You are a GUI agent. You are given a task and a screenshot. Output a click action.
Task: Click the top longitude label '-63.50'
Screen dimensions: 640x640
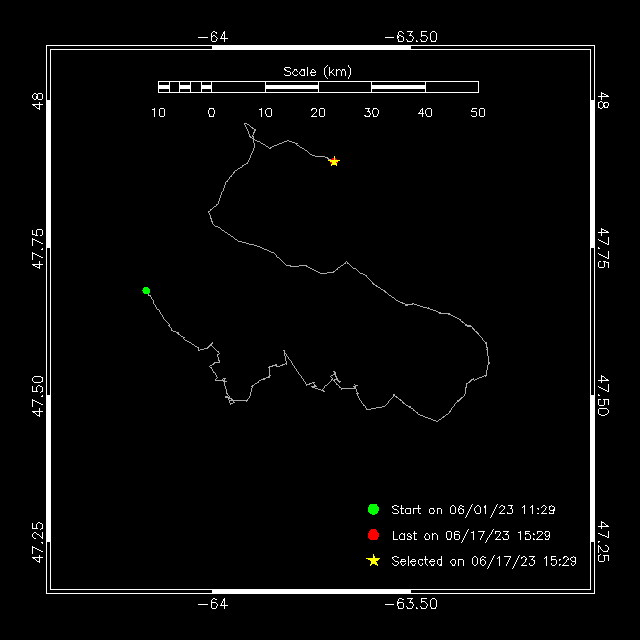click(x=411, y=37)
